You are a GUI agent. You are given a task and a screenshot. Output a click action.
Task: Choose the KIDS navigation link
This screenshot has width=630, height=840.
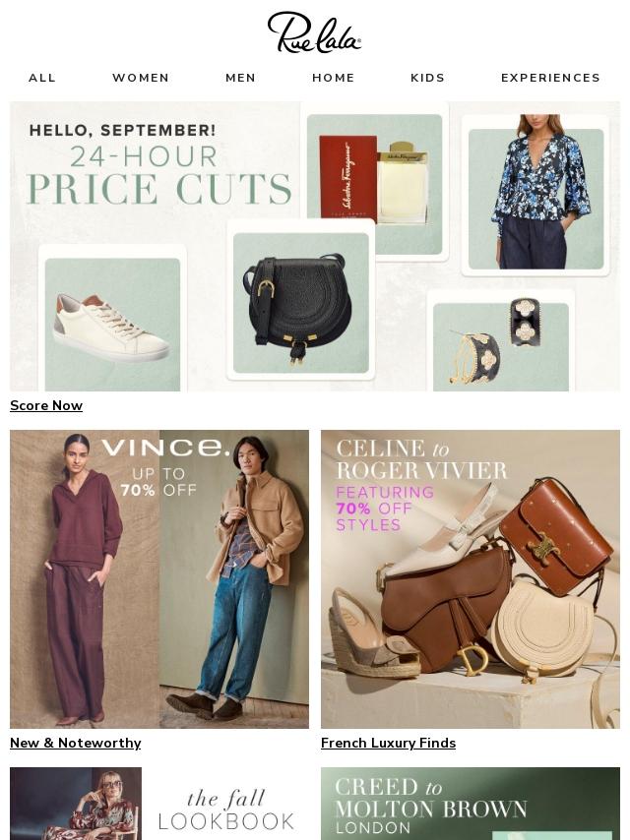(428, 78)
